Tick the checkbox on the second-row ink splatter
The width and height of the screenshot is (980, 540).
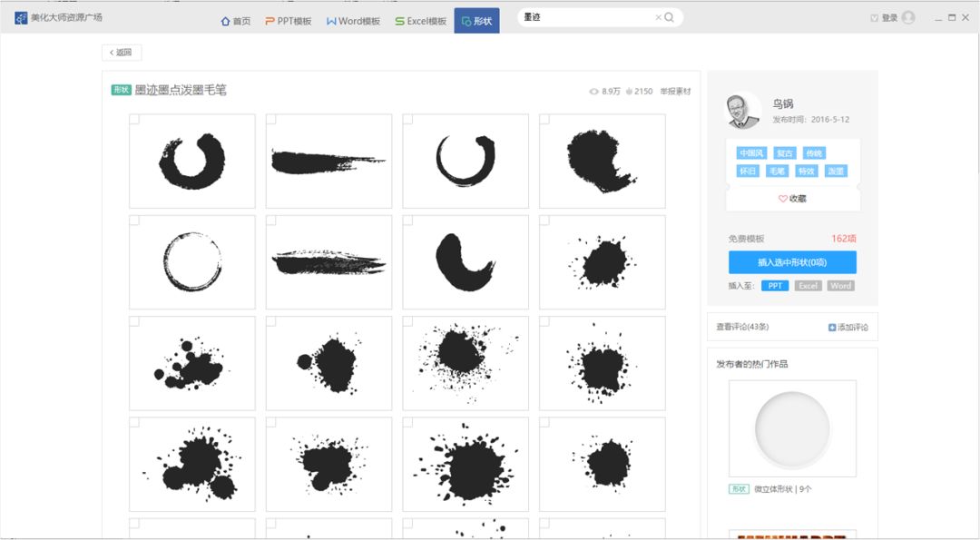(x=545, y=220)
